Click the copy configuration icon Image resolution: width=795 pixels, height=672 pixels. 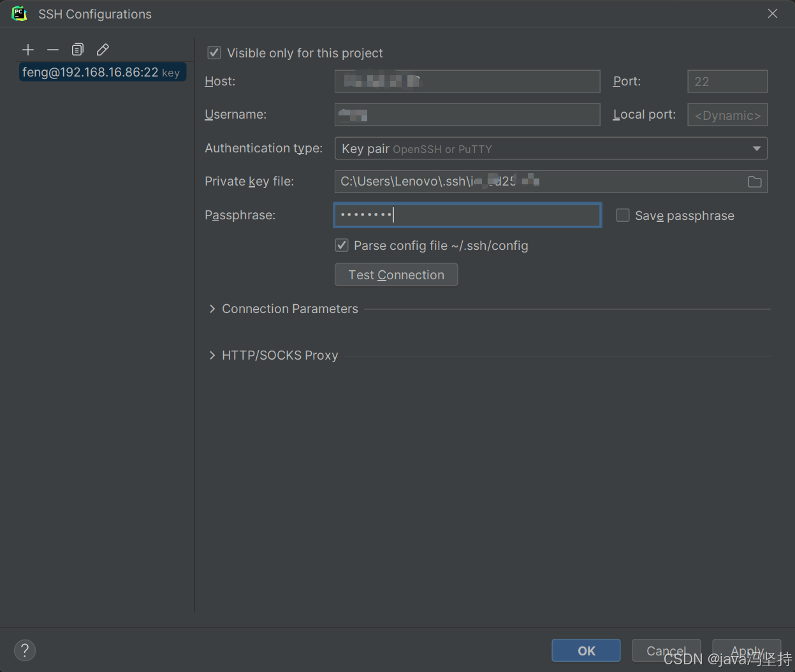78,50
